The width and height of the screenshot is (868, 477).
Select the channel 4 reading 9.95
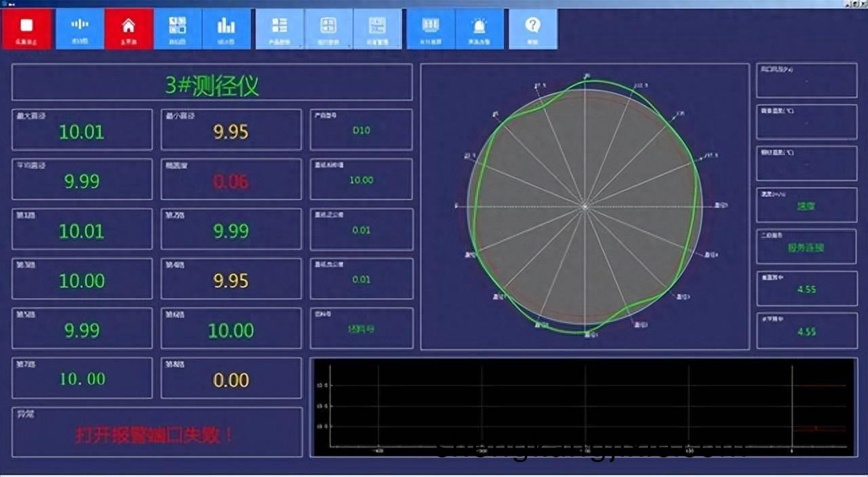[x=231, y=281]
